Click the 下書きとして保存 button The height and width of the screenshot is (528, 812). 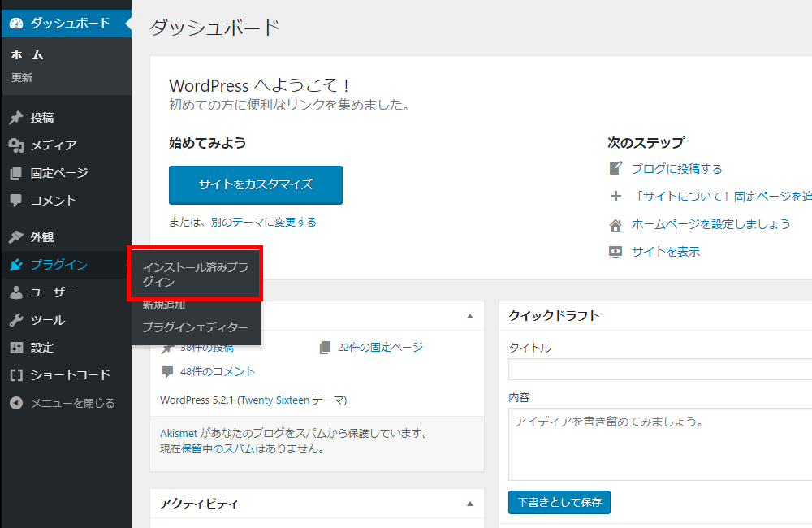559,502
